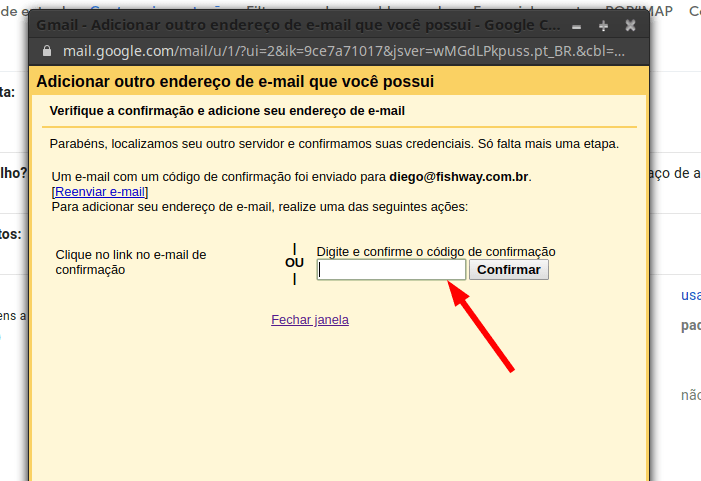Click the POP/IMAP tab in background Gmail settings
The height and width of the screenshot is (481, 701).
point(639,11)
